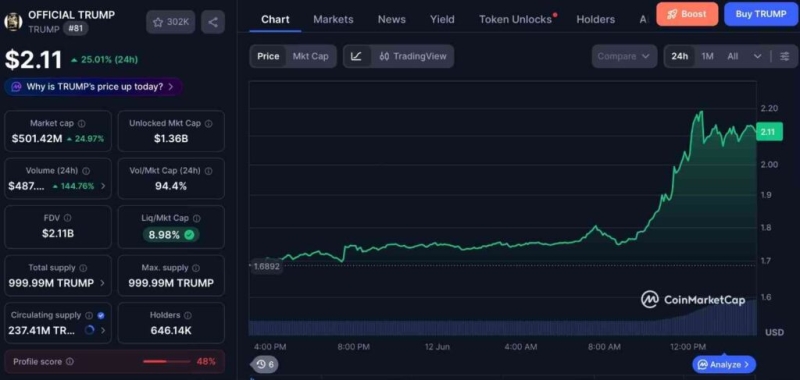800x380 pixels.
Task: Open chart settings sliders icon
Action: point(785,56)
